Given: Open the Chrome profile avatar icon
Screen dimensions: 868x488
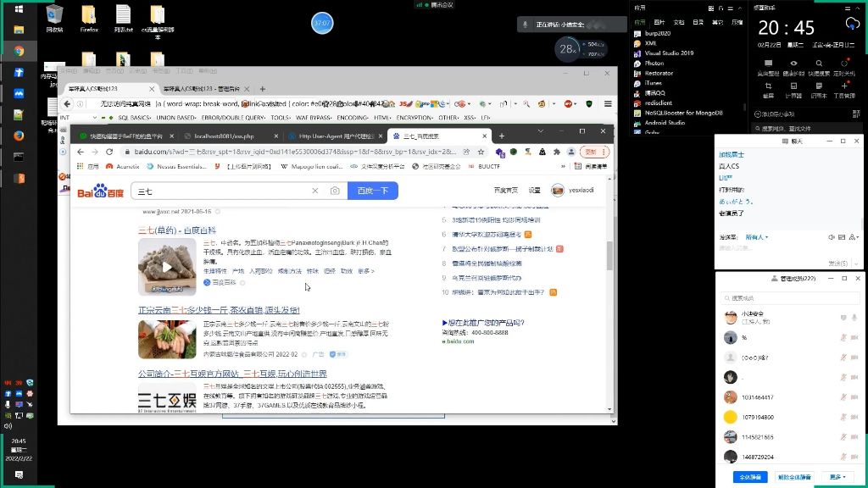Looking at the screenshot, I should [570, 152].
